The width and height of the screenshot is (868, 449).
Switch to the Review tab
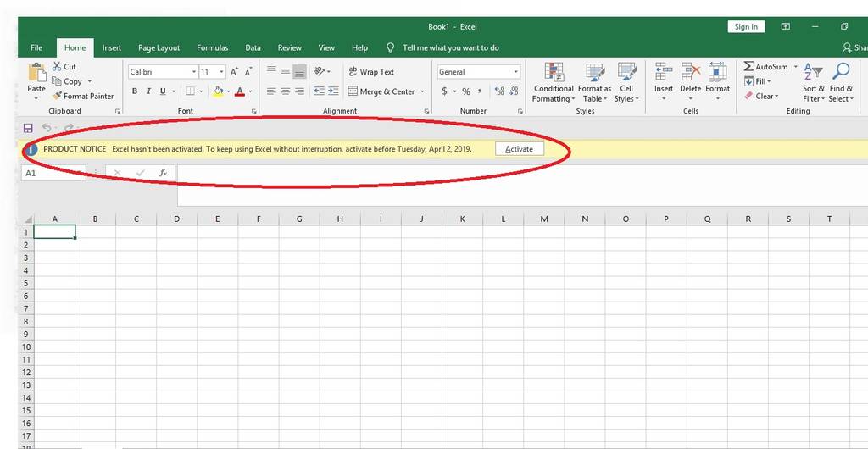point(290,48)
